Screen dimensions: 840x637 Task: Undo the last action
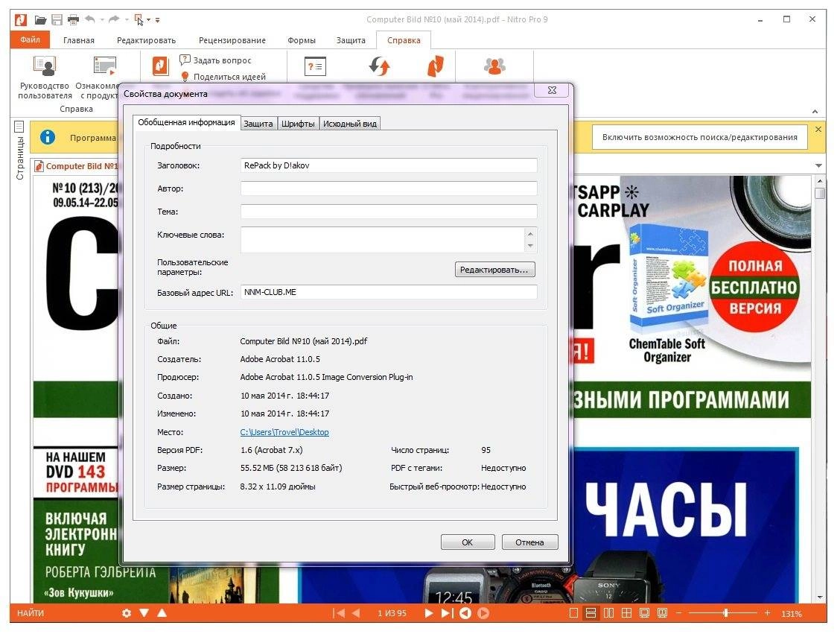90,19
